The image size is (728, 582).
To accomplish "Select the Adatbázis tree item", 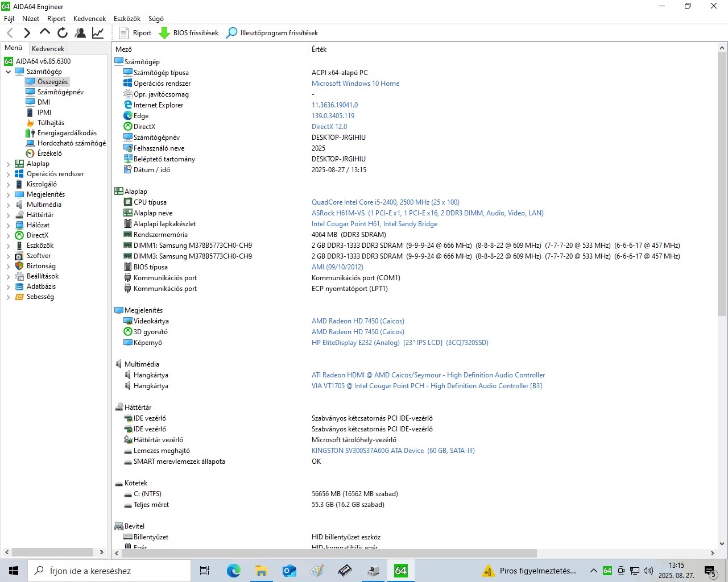I will tap(41, 286).
